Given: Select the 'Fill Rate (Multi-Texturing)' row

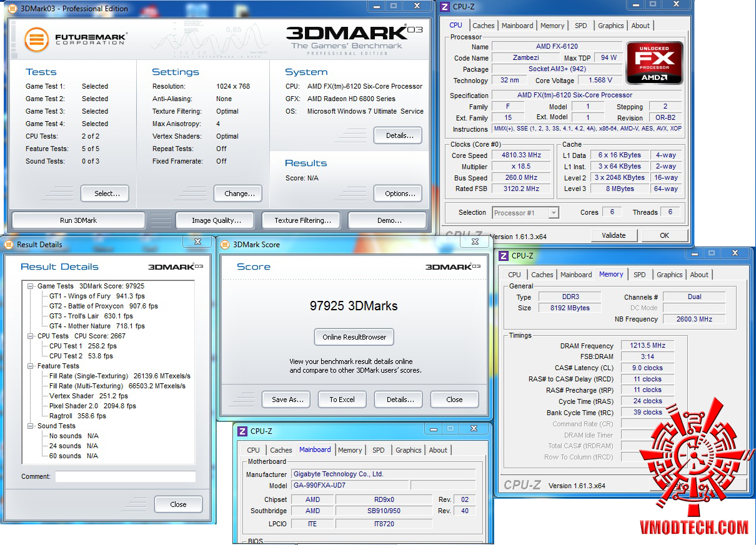Looking at the screenshot, I should 117,386.
